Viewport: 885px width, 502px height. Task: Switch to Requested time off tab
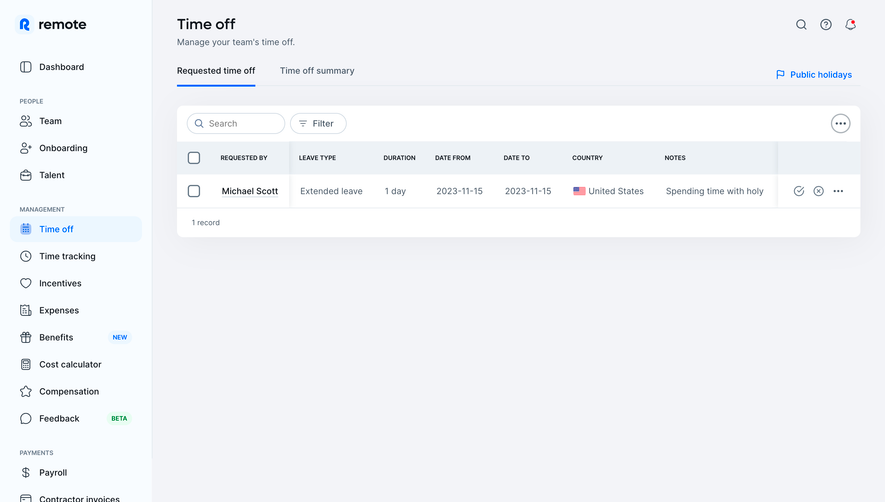216,71
